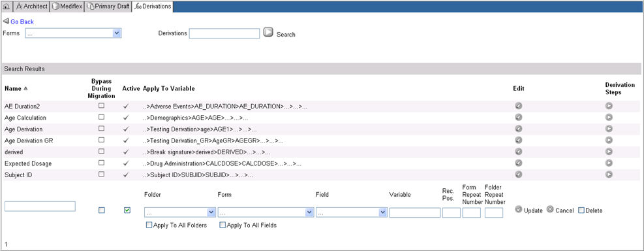Edit the Subject ID derivation
Viewport: 644px width, 251px height.
coord(518,175)
